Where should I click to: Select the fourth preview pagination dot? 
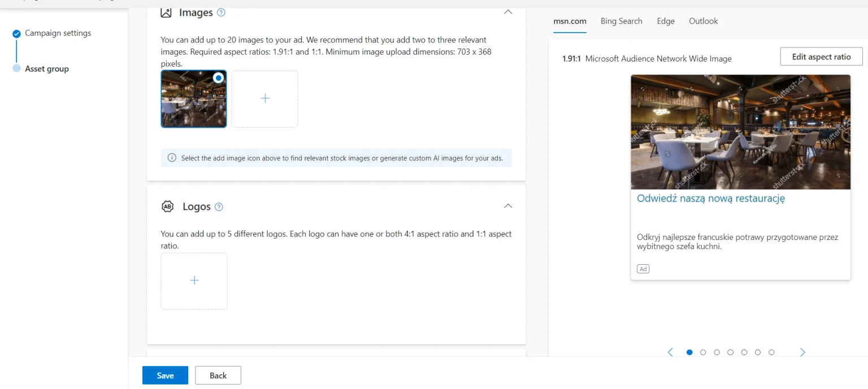[730, 352]
